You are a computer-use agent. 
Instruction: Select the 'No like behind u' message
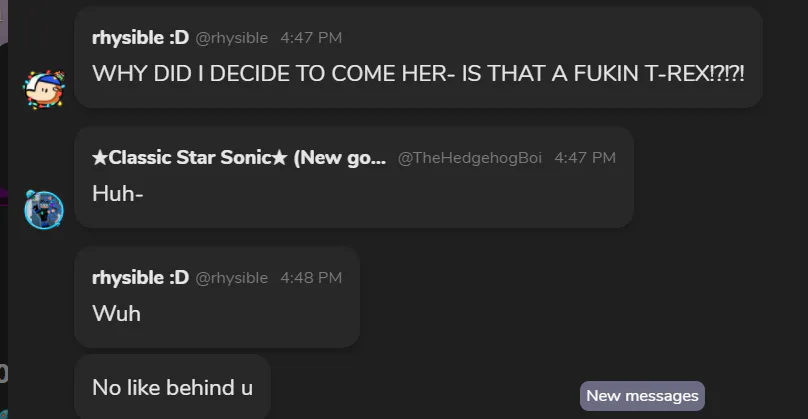(x=172, y=387)
